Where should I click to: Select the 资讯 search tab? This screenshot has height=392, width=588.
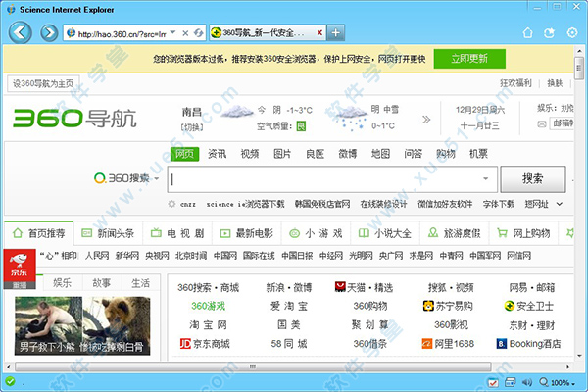tap(217, 154)
